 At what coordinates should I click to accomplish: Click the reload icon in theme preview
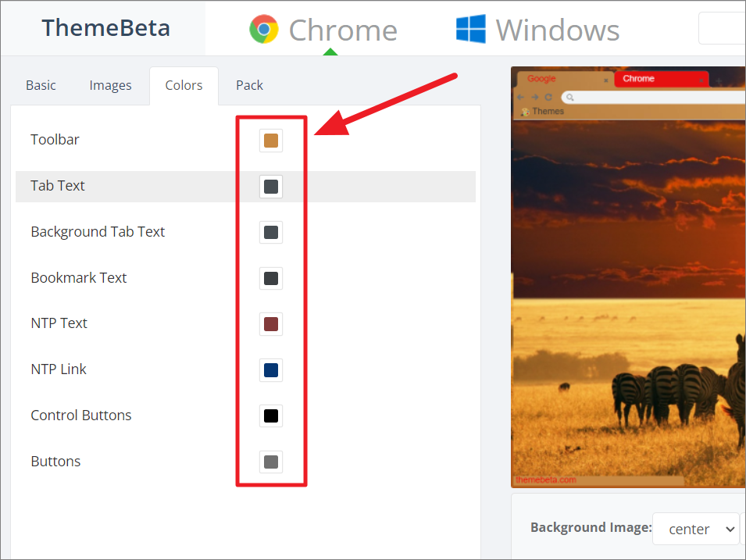coord(548,97)
